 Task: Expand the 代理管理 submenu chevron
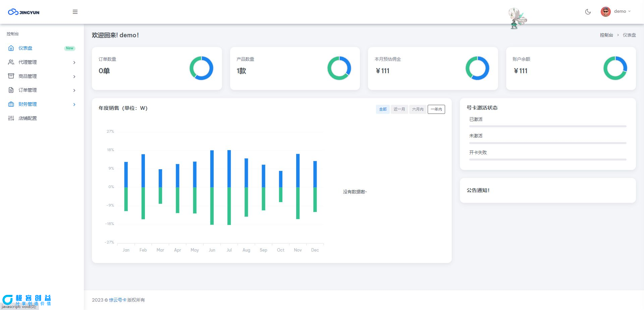click(74, 62)
